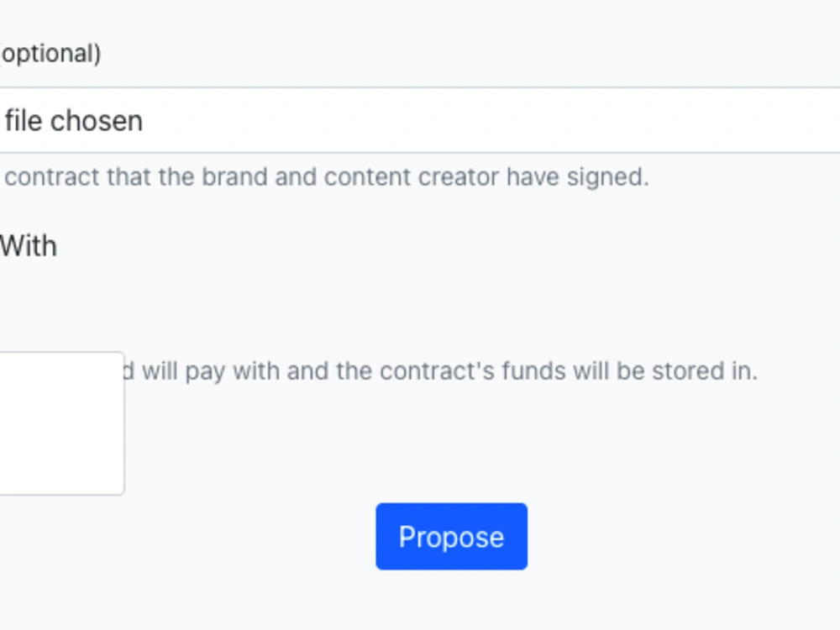The image size is (840, 630).
Task: Click the 'file chosen' upload field
Action: coord(420,120)
